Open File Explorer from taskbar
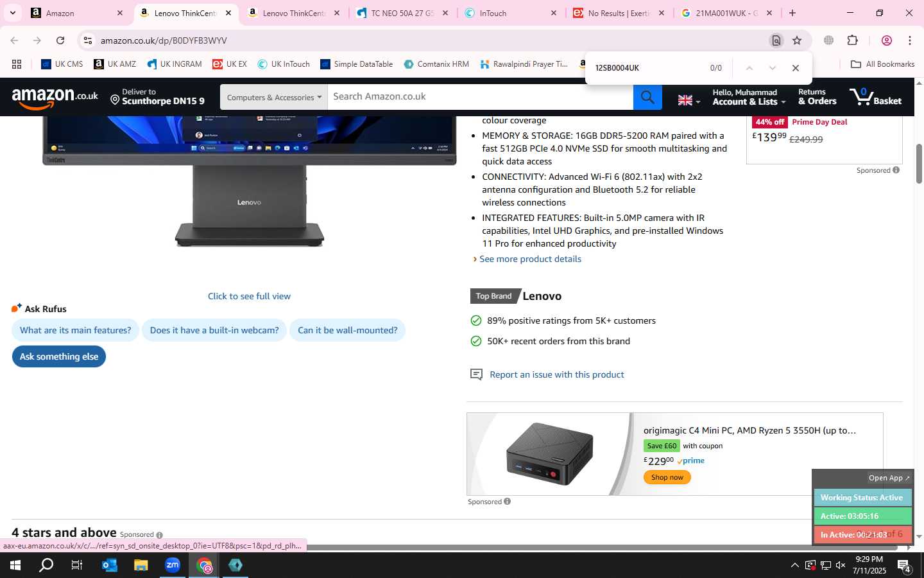Screen dimensions: 924x578 pos(141,565)
